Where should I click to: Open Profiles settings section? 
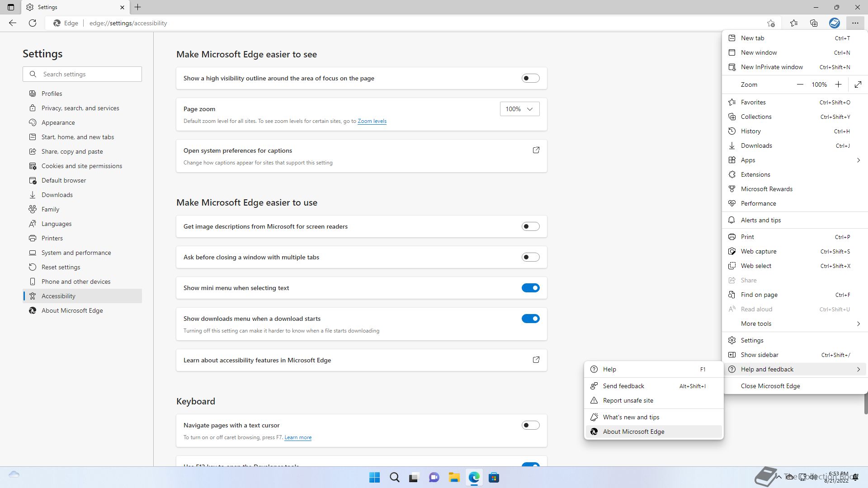pyautogui.click(x=82, y=94)
